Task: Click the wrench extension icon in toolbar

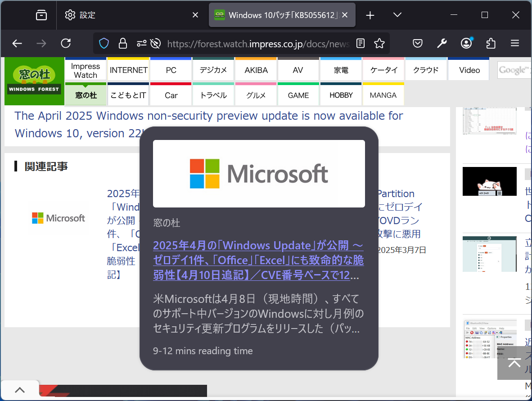Action: click(x=442, y=43)
